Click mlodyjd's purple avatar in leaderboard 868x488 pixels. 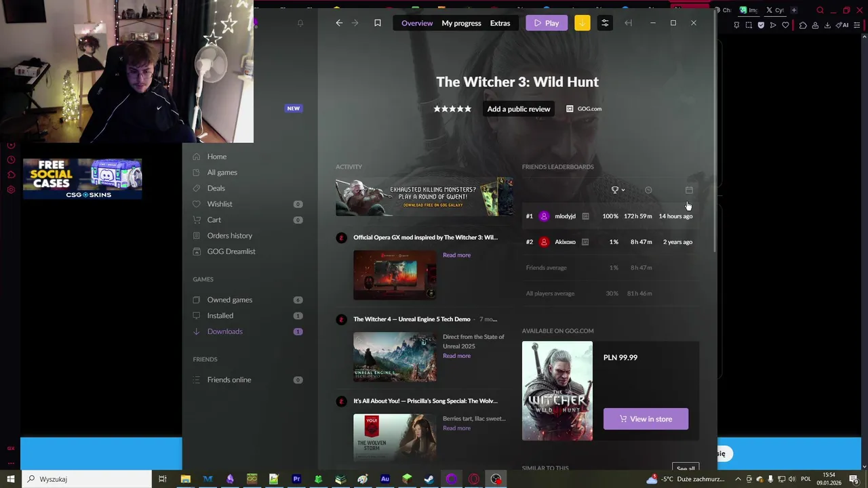click(544, 216)
